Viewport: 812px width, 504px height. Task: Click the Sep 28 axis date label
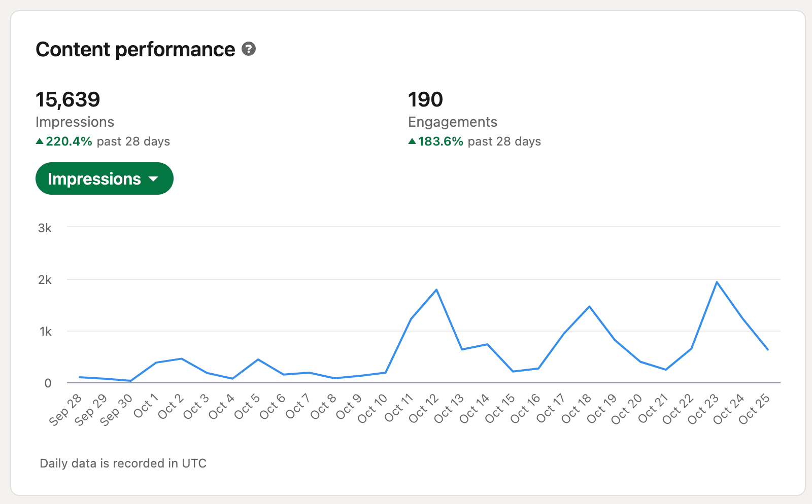[x=65, y=410]
